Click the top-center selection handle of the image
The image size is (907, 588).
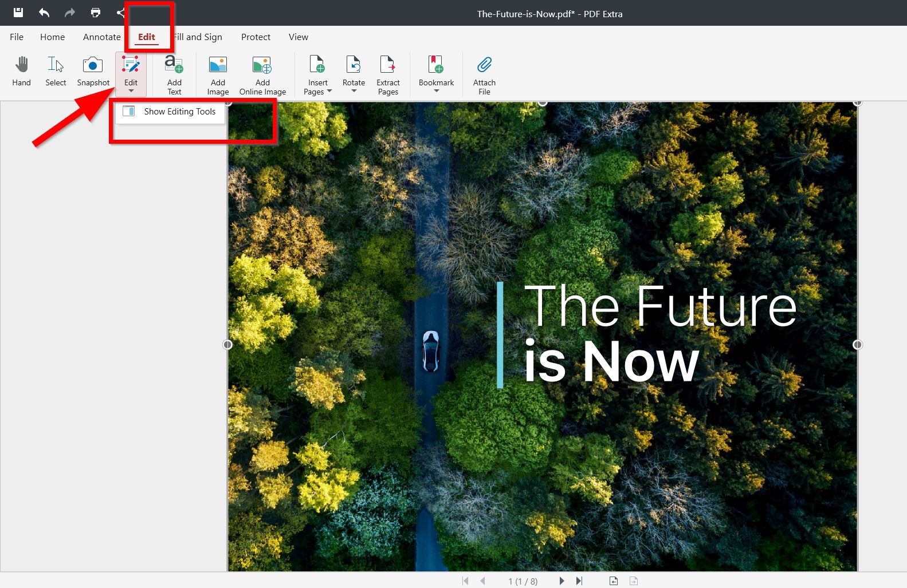coord(543,102)
